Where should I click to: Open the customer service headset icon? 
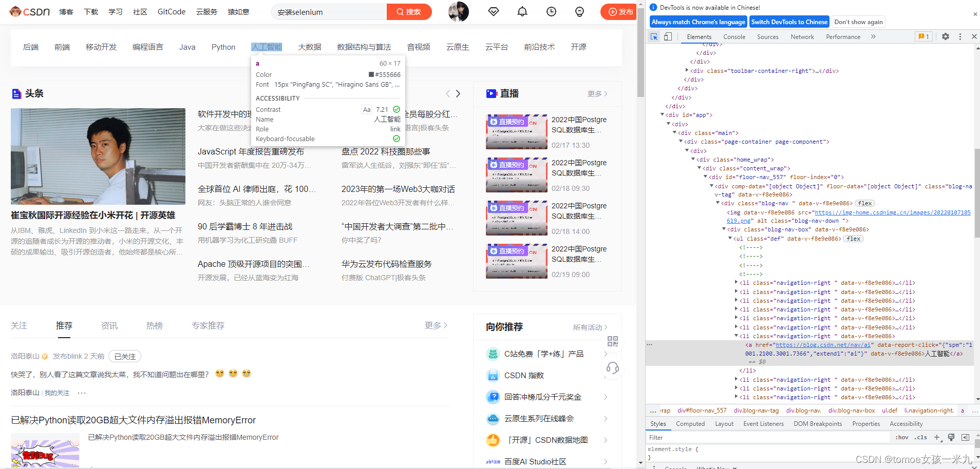coord(613,367)
